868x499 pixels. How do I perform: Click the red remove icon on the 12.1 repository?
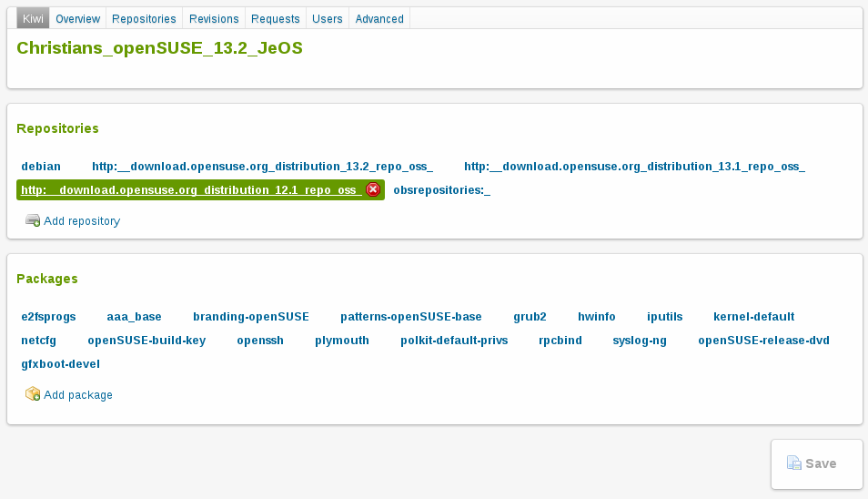point(373,189)
